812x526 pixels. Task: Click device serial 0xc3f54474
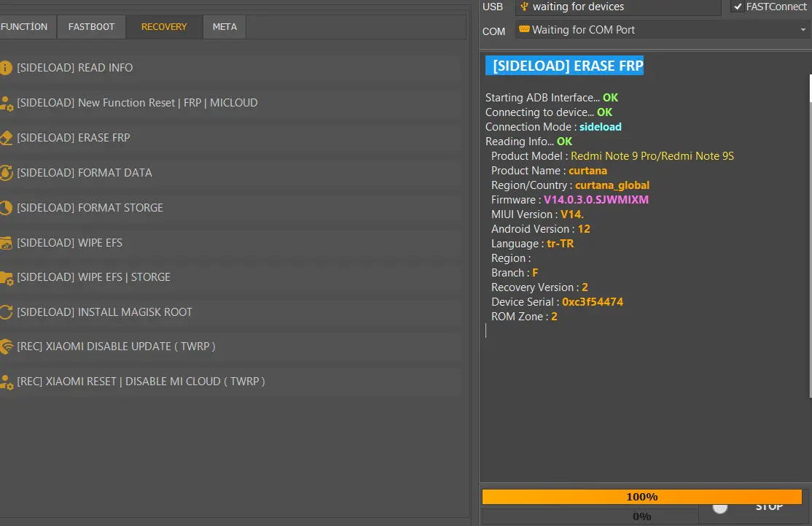pyautogui.click(x=593, y=302)
